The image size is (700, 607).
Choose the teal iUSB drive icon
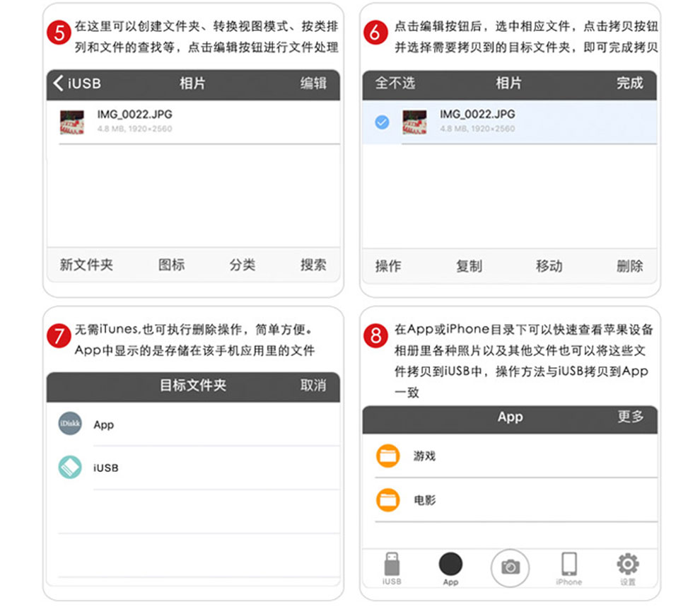tap(70, 467)
